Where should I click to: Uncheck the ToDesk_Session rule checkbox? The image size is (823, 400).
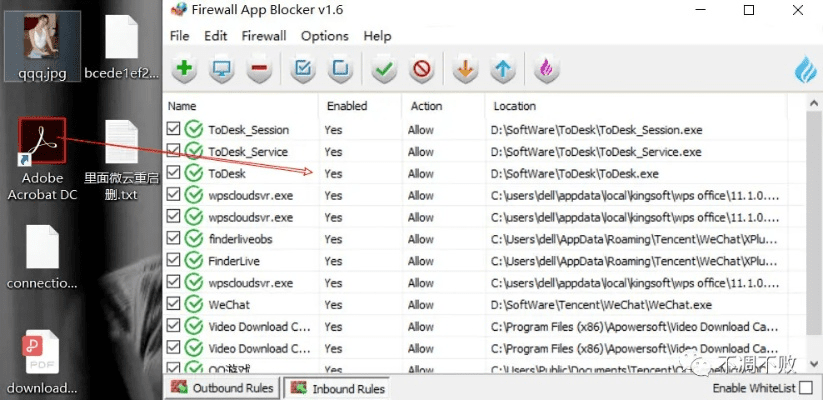click(x=174, y=130)
